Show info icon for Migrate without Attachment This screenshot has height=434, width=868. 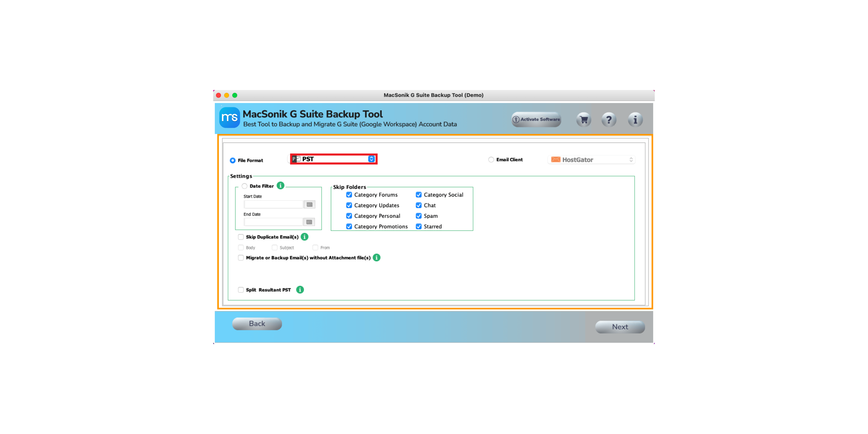tap(376, 257)
